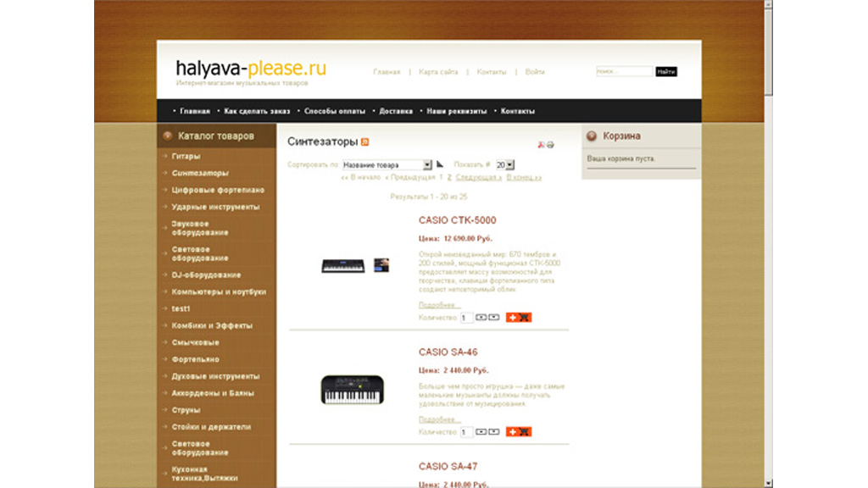Open the Комбики и Эффекты category

pyautogui.click(x=212, y=326)
